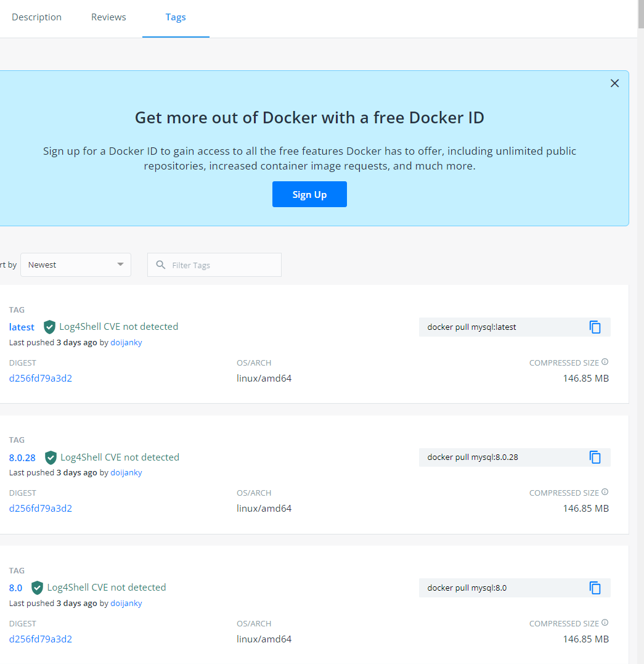The image size is (644, 664).
Task: Click the Filter Tags search field
Action: [x=214, y=264]
